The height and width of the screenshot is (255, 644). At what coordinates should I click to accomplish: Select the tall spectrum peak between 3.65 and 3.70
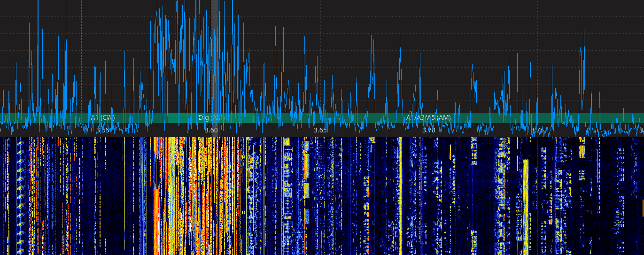pos(372,61)
